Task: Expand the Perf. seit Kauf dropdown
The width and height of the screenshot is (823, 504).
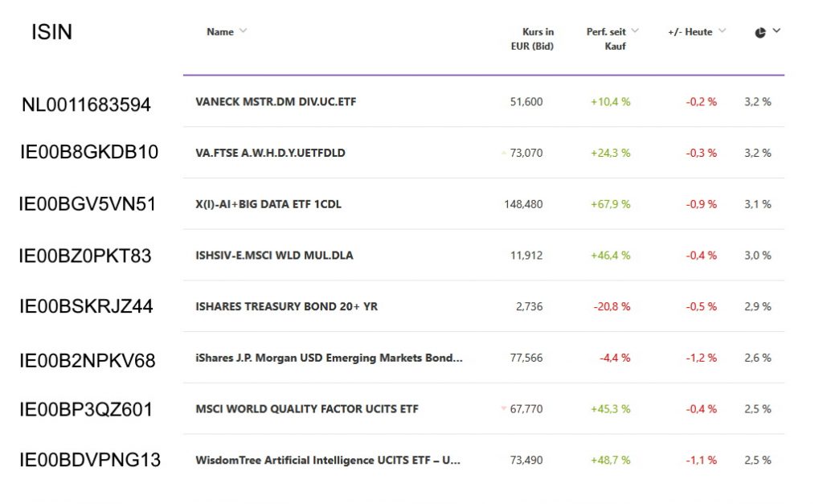Action: (x=635, y=31)
